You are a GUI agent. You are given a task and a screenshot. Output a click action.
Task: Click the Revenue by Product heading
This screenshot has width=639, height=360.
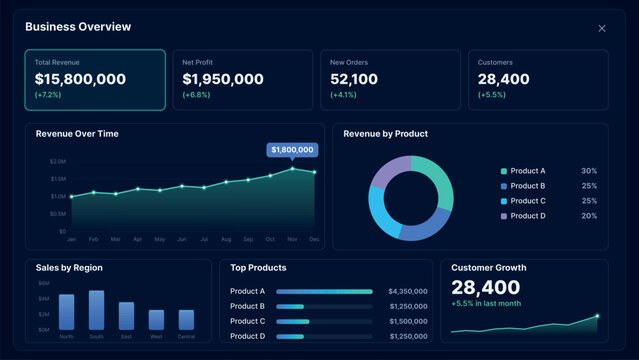point(386,134)
